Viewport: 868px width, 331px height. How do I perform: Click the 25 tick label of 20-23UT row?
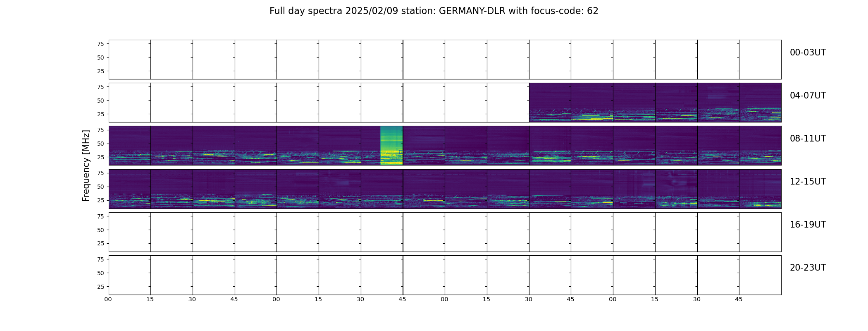tap(100, 287)
